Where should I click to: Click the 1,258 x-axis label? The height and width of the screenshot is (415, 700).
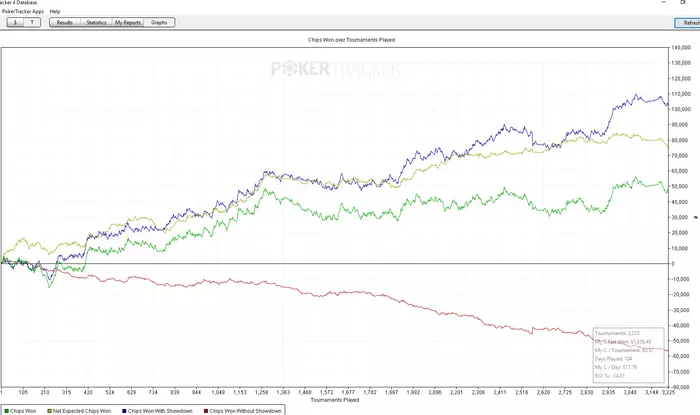click(261, 392)
